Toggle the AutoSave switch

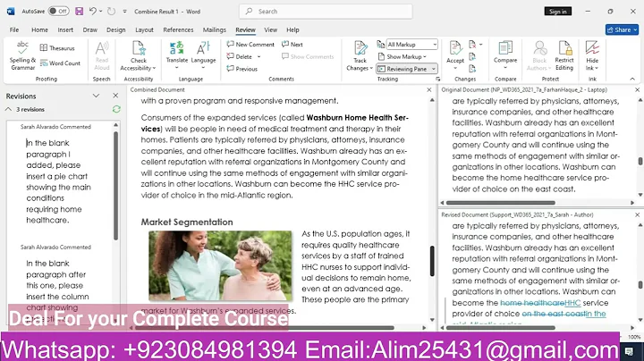(x=58, y=11)
